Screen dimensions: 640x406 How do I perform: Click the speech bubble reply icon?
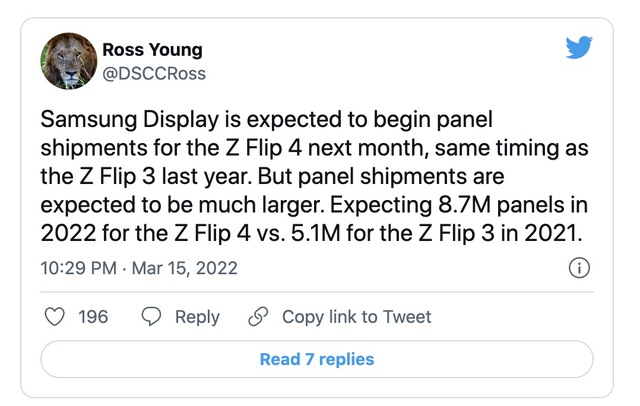(151, 317)
